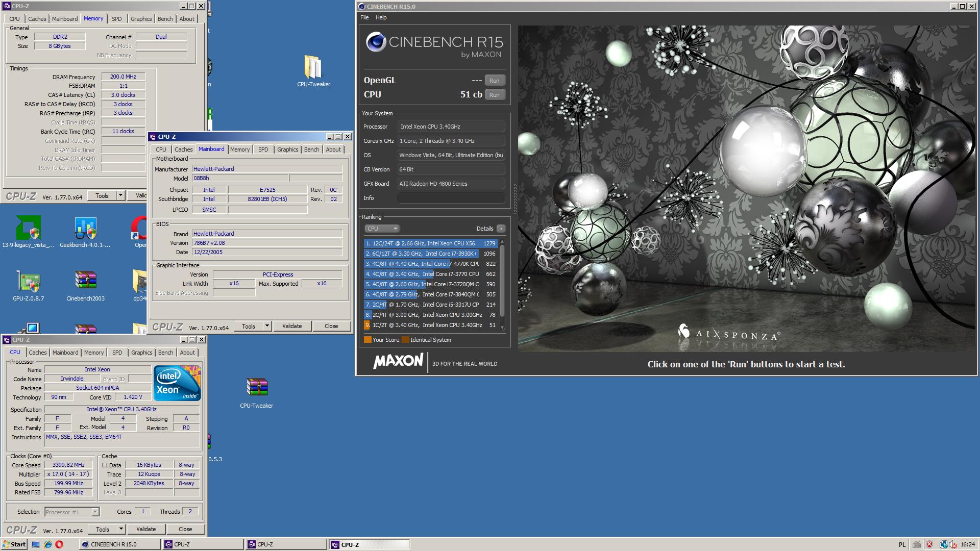The height and width of the screenshot is (551, 980).
Task: Switch to the first CPU-Z taskbar button
Action: click(203, 544)
